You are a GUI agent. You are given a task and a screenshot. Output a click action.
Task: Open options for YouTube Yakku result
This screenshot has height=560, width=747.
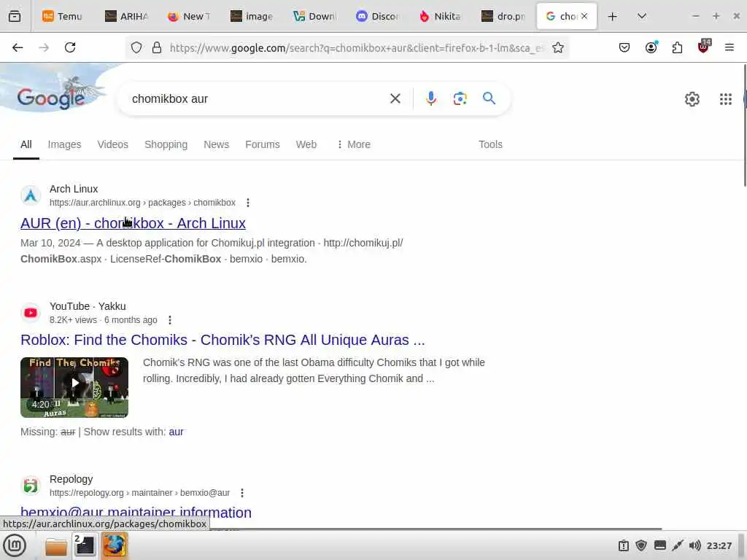[x=169, y=320]
